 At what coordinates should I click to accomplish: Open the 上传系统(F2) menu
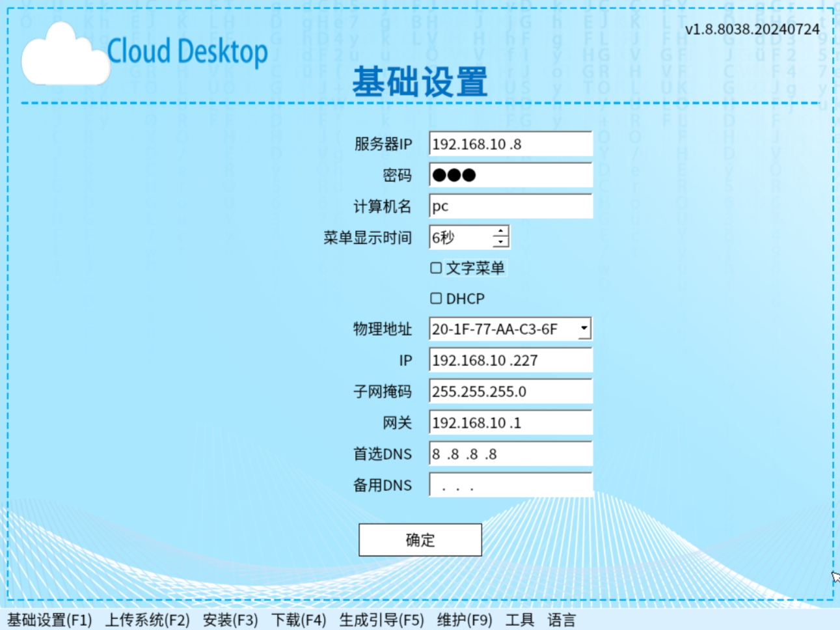tap(147, 620)
